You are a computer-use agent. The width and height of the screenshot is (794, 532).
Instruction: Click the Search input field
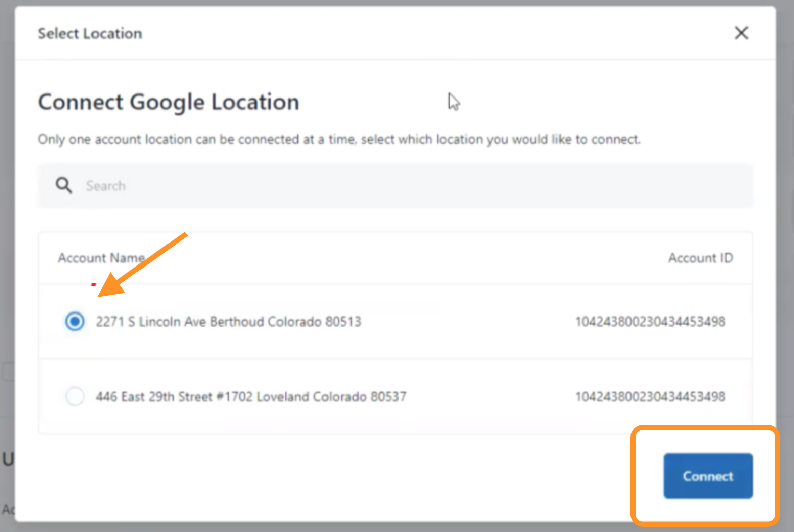click(x=395, y=185)
